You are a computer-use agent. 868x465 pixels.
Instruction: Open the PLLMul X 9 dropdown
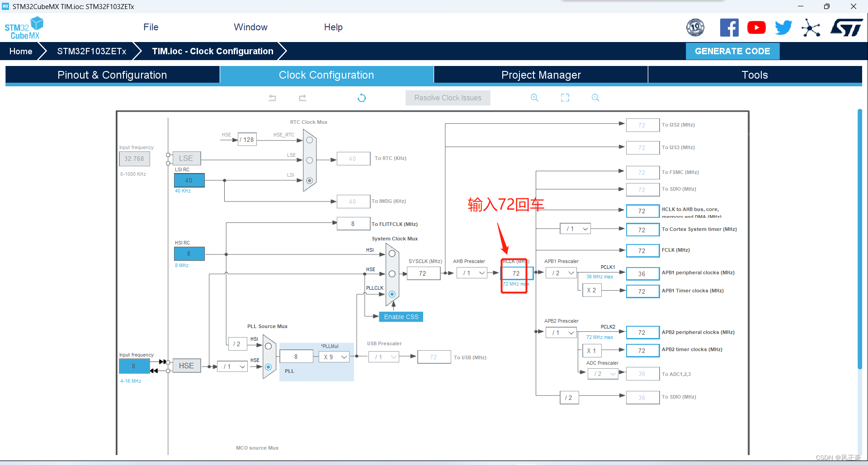334,357
